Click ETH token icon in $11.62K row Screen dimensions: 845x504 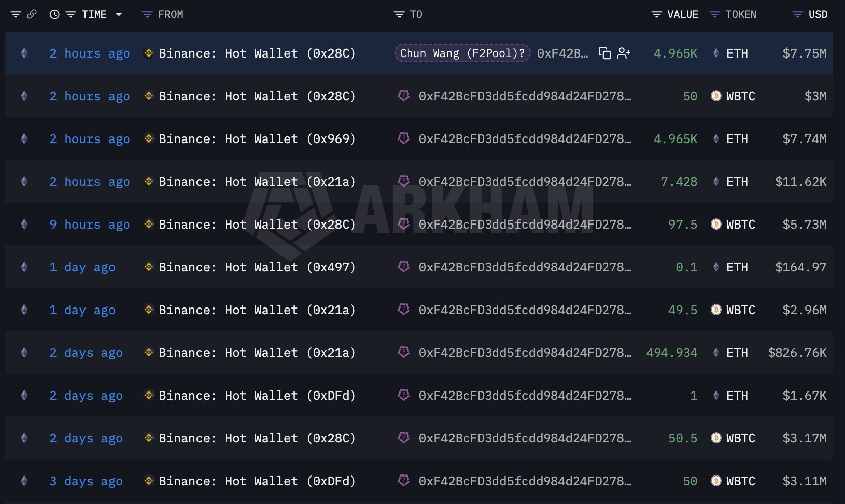716,181
